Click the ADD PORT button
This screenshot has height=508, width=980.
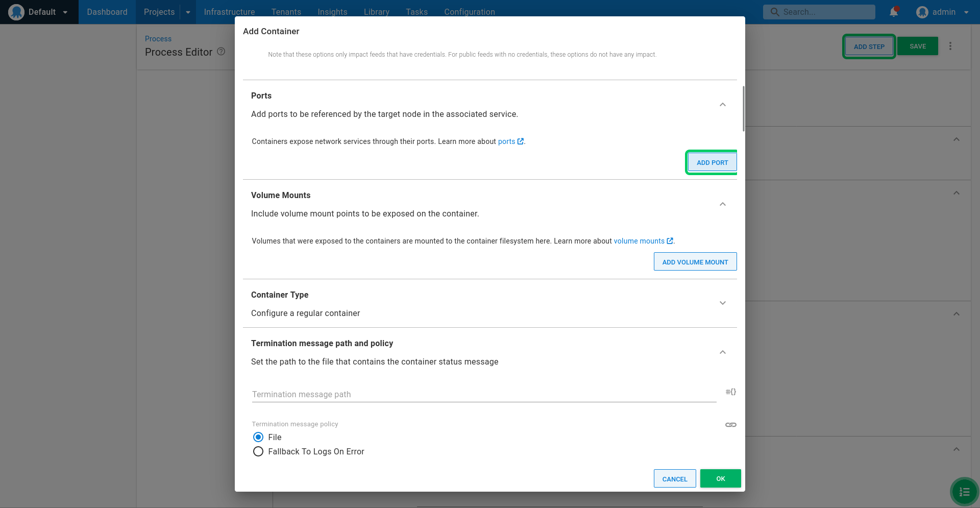click(712, 162)
